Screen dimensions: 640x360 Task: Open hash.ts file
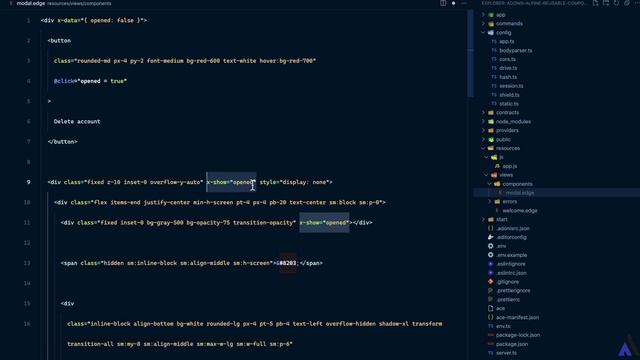point(508,77)
